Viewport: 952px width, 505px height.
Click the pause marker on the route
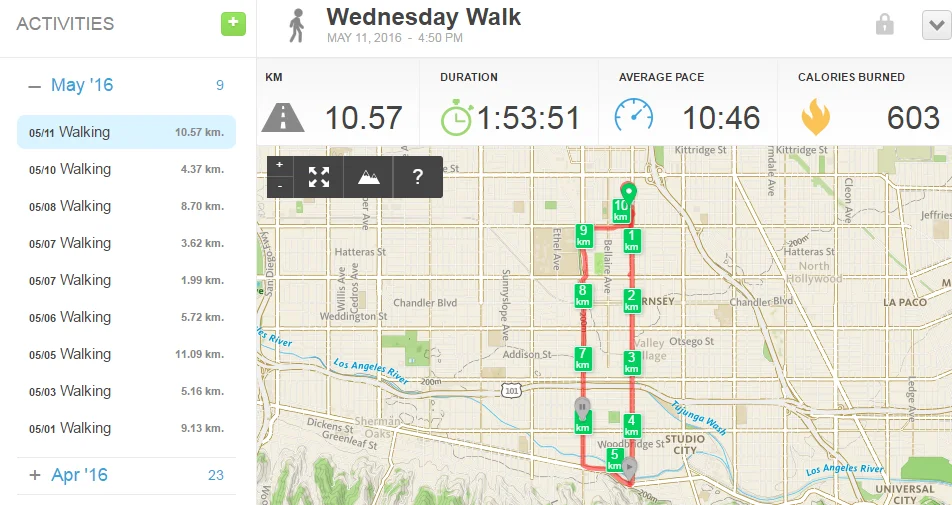coord(582,406)
